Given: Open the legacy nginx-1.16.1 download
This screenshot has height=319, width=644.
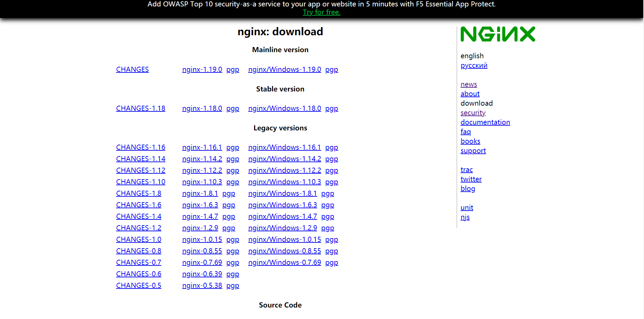Looking at the screenshot, I should point(202,147).
